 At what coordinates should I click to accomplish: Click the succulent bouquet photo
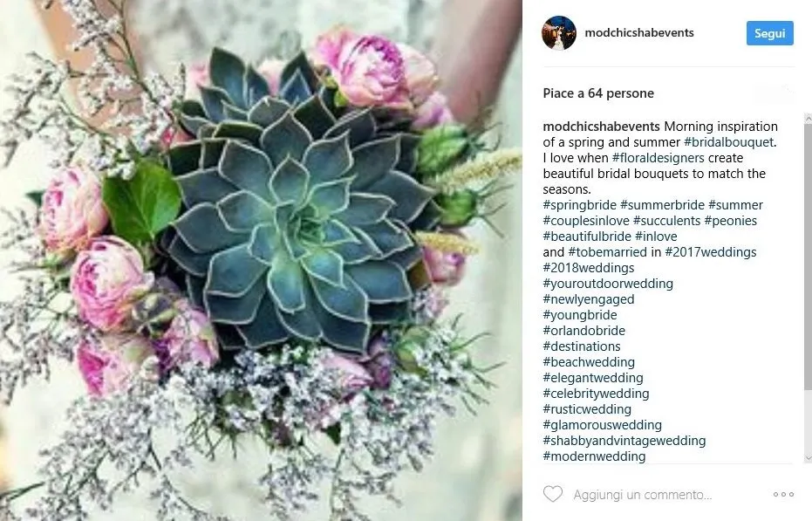pos(261,260)
